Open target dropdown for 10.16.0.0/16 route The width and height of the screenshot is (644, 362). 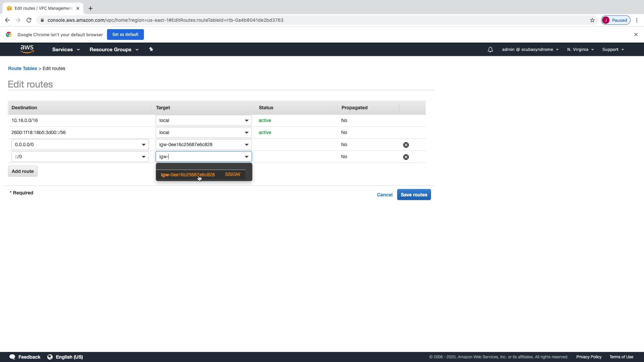[247, 121]
